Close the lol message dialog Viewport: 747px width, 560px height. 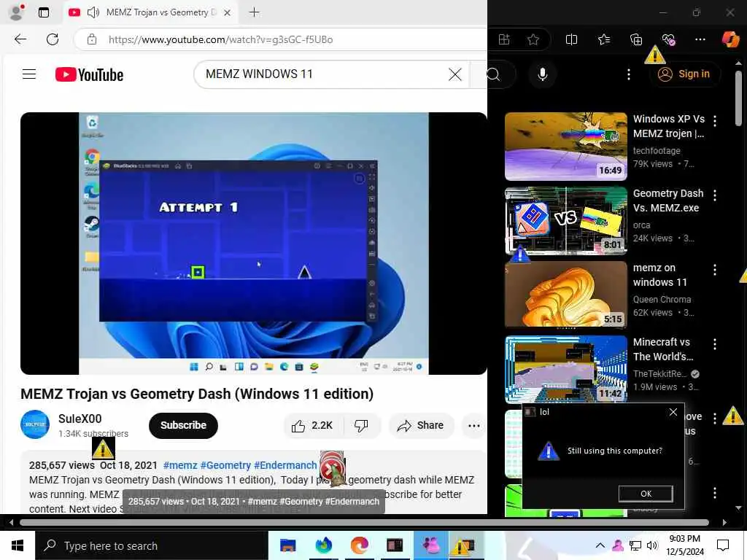673,412
